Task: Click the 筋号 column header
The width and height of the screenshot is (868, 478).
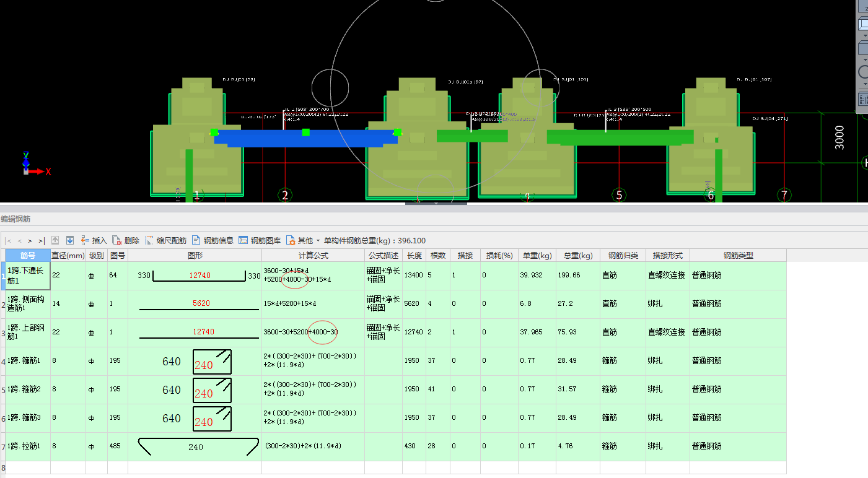Action: pyautogui.click(x=28, y=255)
